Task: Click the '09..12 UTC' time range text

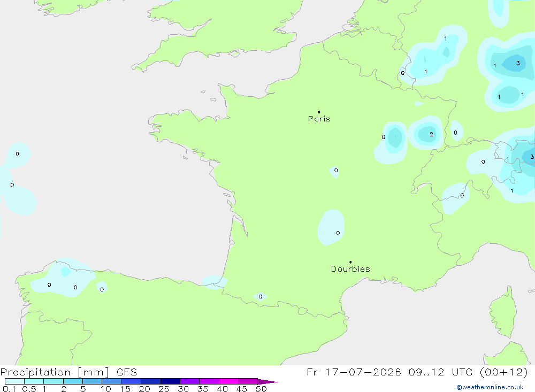Action: pyautogui.click(x=439, y=372)
